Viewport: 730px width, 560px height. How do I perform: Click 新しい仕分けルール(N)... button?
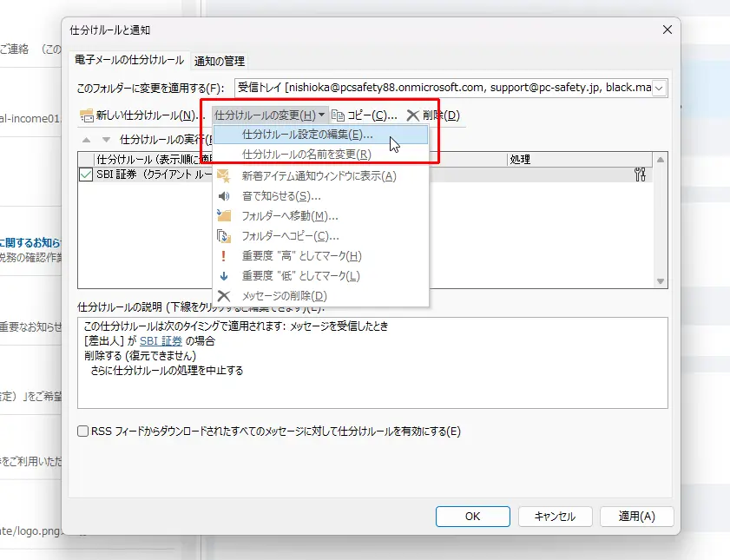142,115
